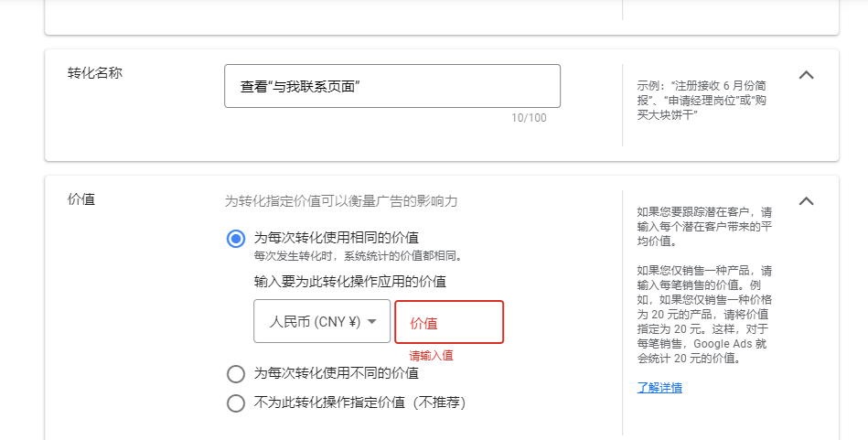Click the 请输入值 error message
Image resolution: width=868 pixels, height=440 pixels.
click(431, 356)
